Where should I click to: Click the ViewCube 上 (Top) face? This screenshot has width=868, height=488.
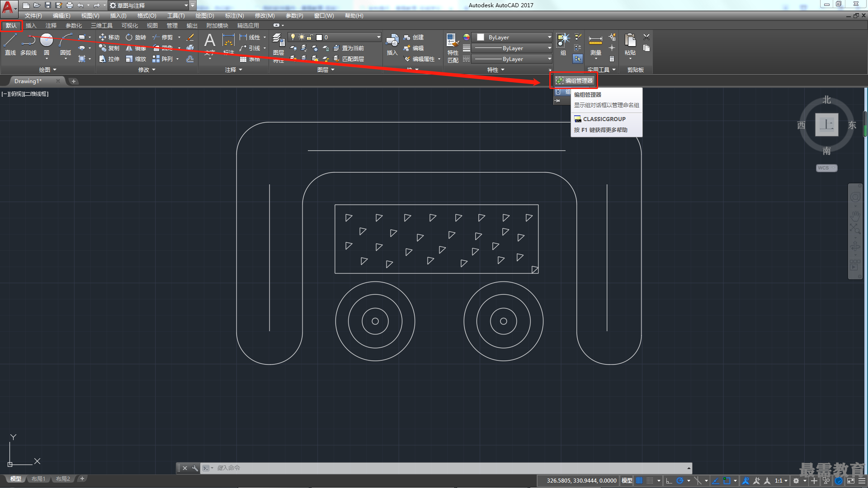826,125
